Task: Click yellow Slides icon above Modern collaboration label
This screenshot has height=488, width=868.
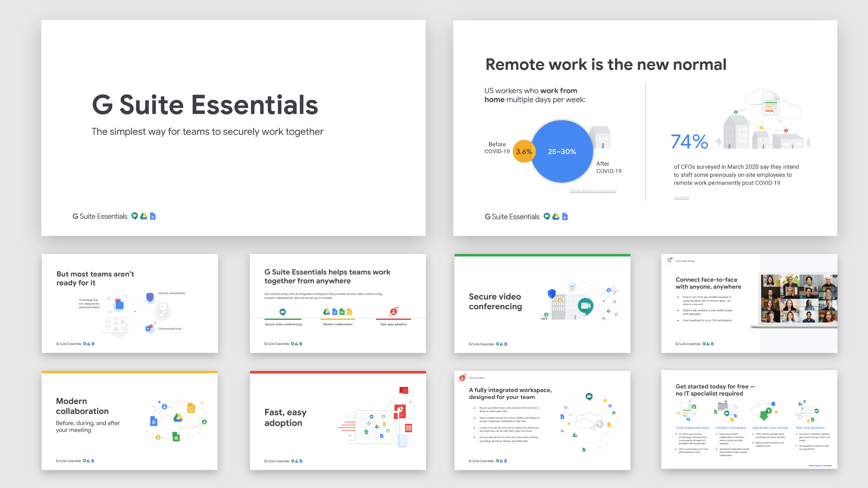Action: 349,312
